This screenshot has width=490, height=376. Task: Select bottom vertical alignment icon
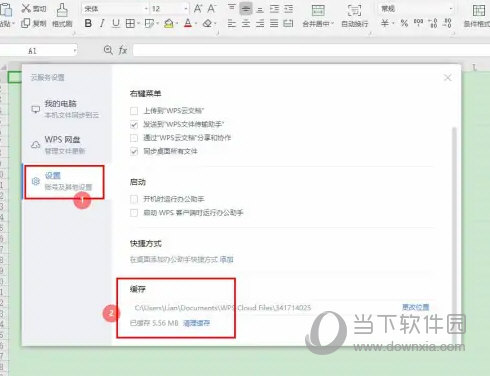point(260,9)
